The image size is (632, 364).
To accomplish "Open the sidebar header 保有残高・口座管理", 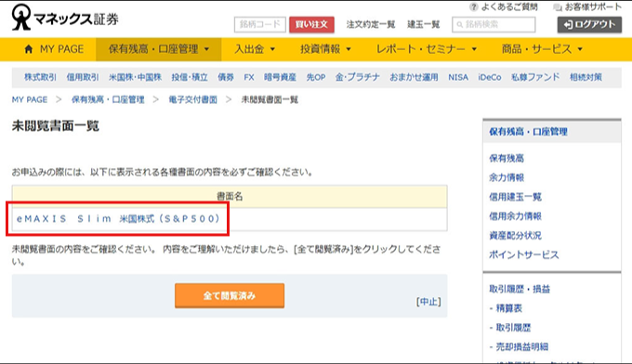I will [528, 132].
